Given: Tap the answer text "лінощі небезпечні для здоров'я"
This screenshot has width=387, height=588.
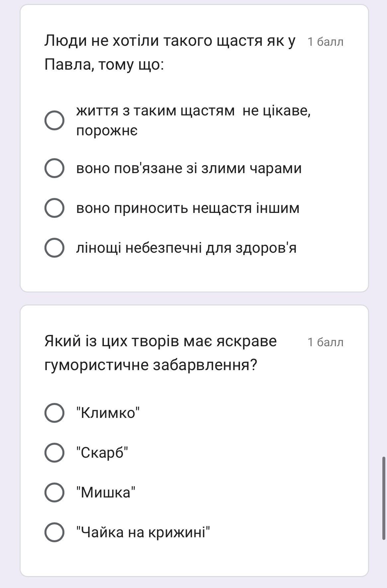Looking at the screenshot, I should coord(186,248).
